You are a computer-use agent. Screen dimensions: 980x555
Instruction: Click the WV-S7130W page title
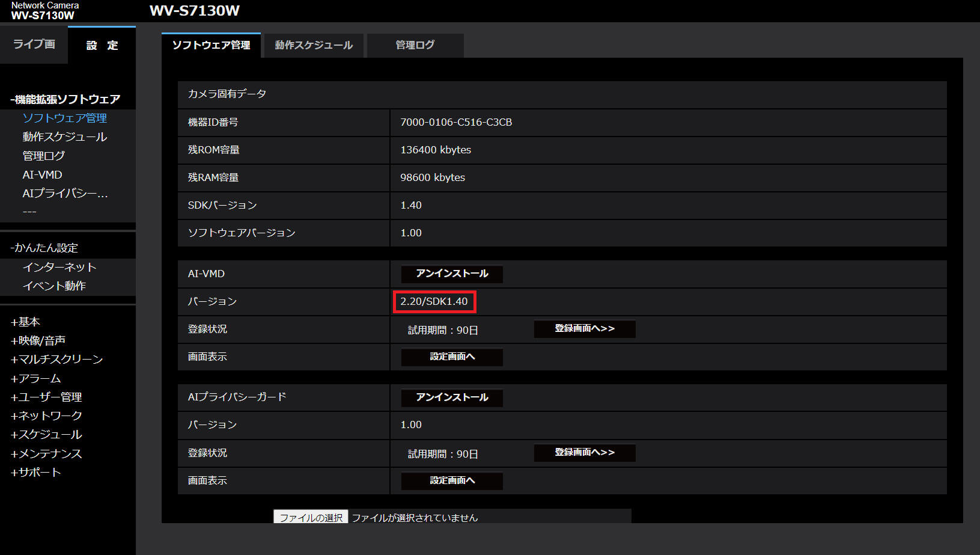pyautogui.click(x=195, y=11)
